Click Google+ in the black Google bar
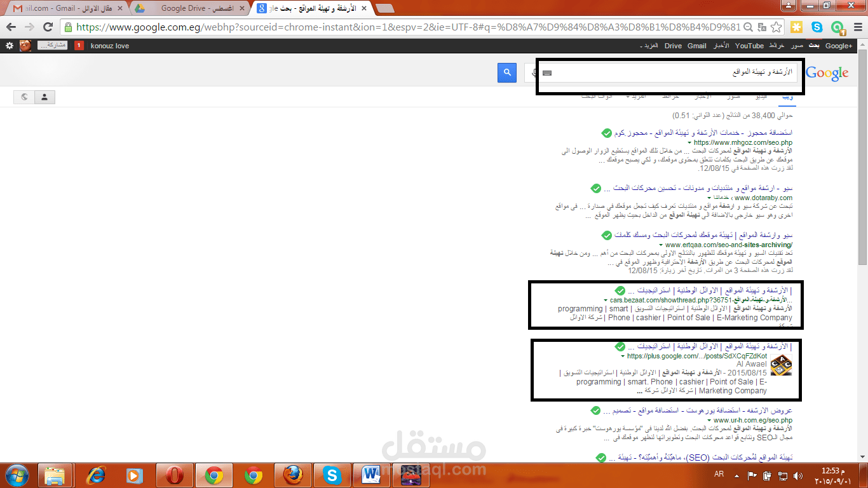 (839, 46)
